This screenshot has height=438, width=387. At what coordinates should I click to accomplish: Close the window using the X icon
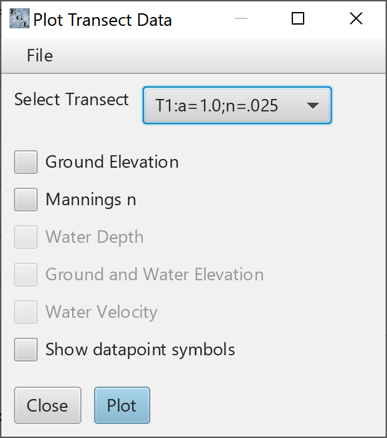(x=356, y=18)
